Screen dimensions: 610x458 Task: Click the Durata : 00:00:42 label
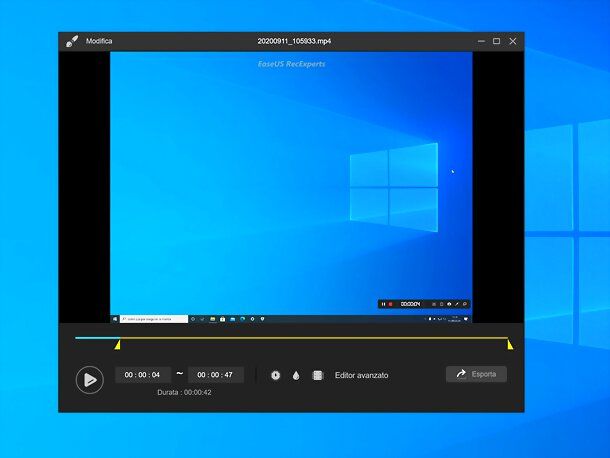(184, 393)
